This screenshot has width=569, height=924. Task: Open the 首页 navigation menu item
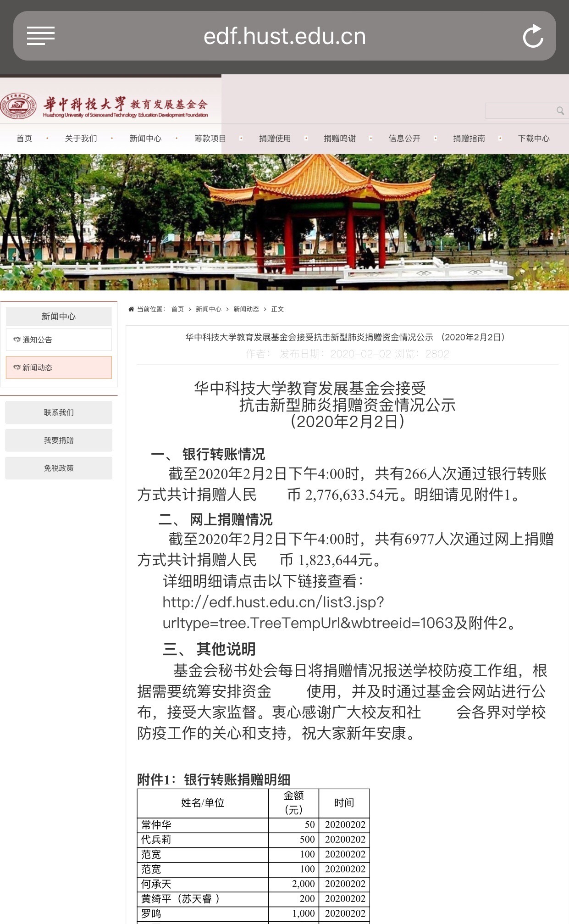(x=24, y=139)
